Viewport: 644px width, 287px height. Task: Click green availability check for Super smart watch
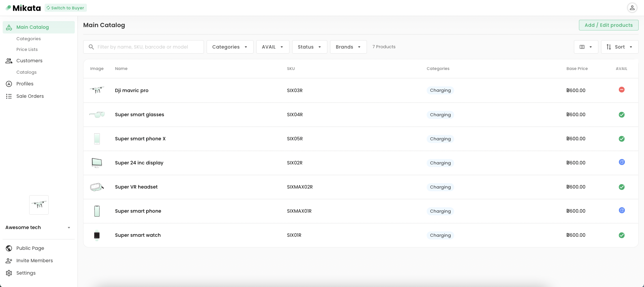[622, 235]
